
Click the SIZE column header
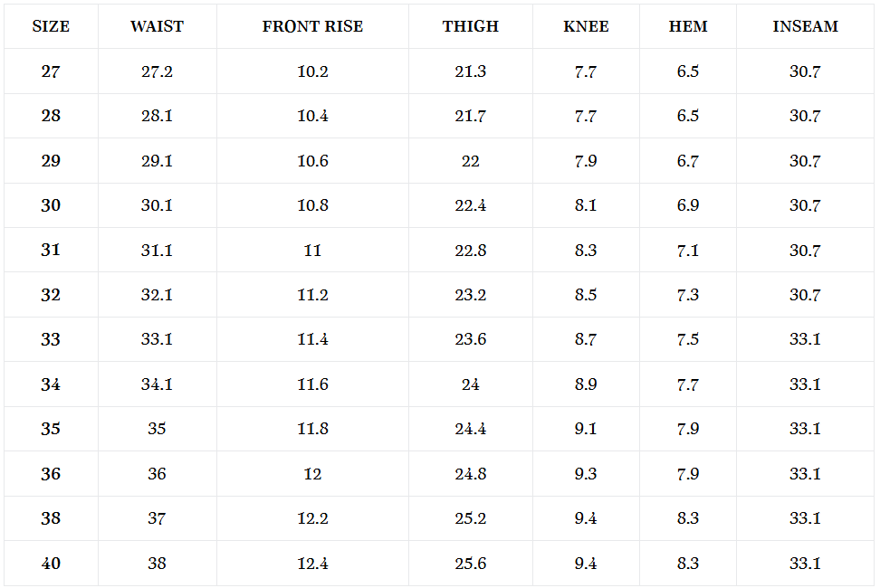pos(51,26)
